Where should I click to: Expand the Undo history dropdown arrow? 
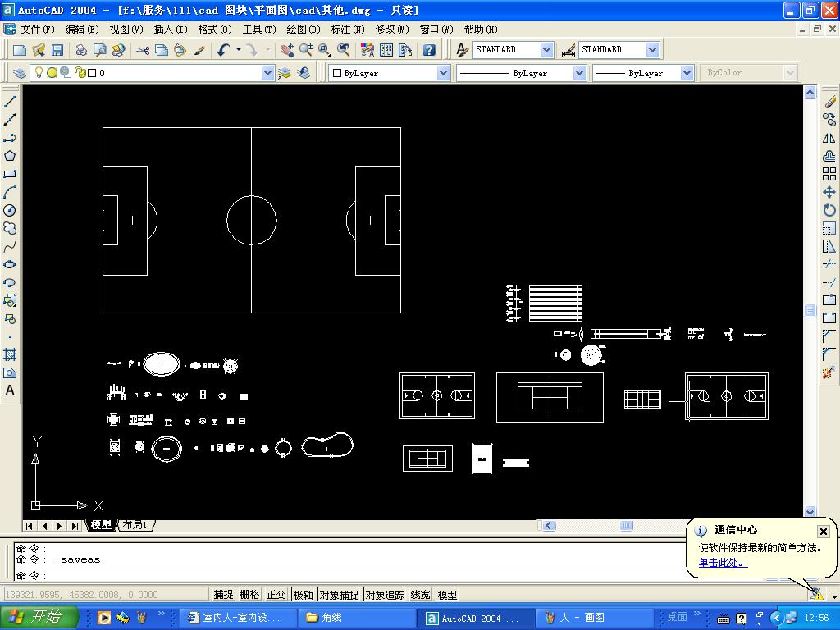239,50
